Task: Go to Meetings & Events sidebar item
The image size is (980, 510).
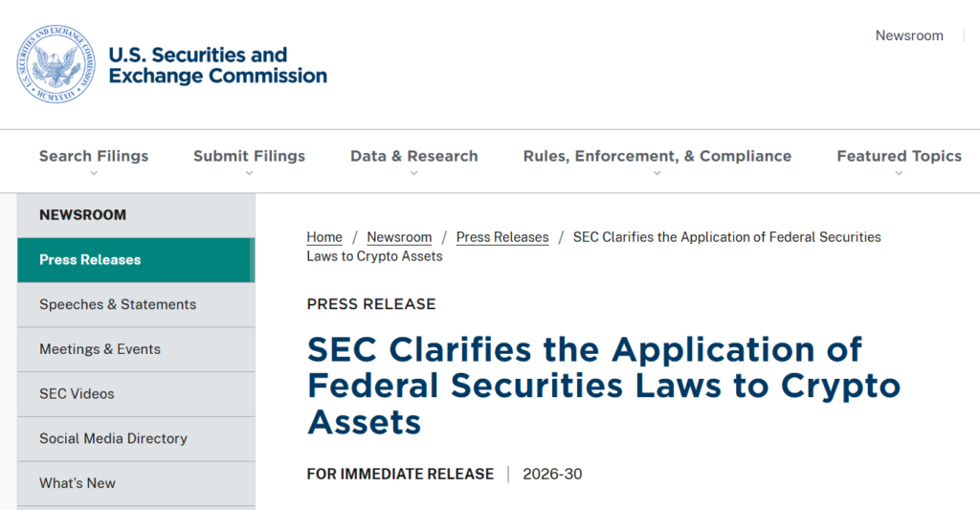Action: (100, 349)
